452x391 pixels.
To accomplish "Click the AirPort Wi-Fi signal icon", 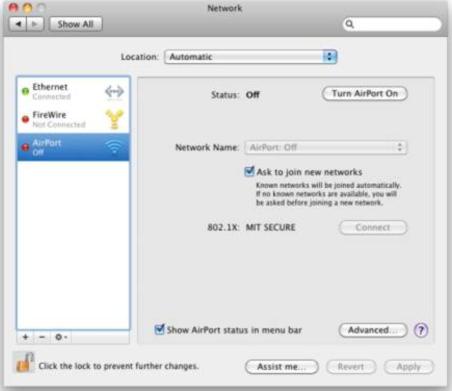I will click(114, 147).
